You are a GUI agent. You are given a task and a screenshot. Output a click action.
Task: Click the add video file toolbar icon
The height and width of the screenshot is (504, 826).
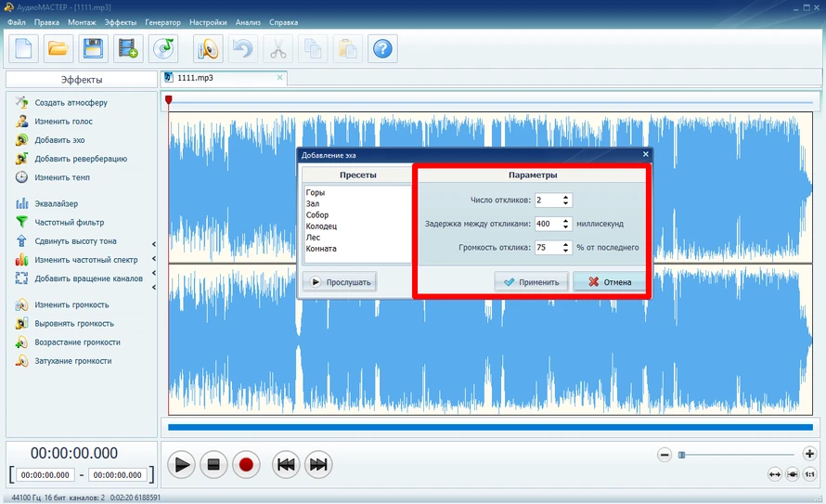(127, 48)
